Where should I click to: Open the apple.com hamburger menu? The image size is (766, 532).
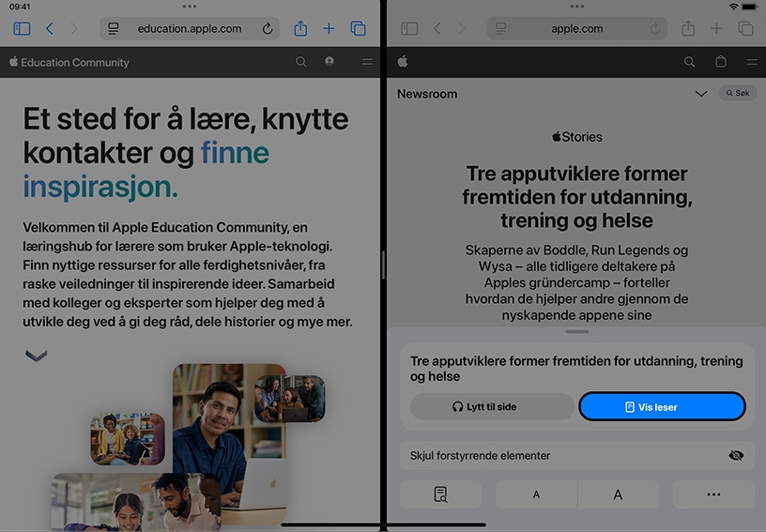click(752, 62)
